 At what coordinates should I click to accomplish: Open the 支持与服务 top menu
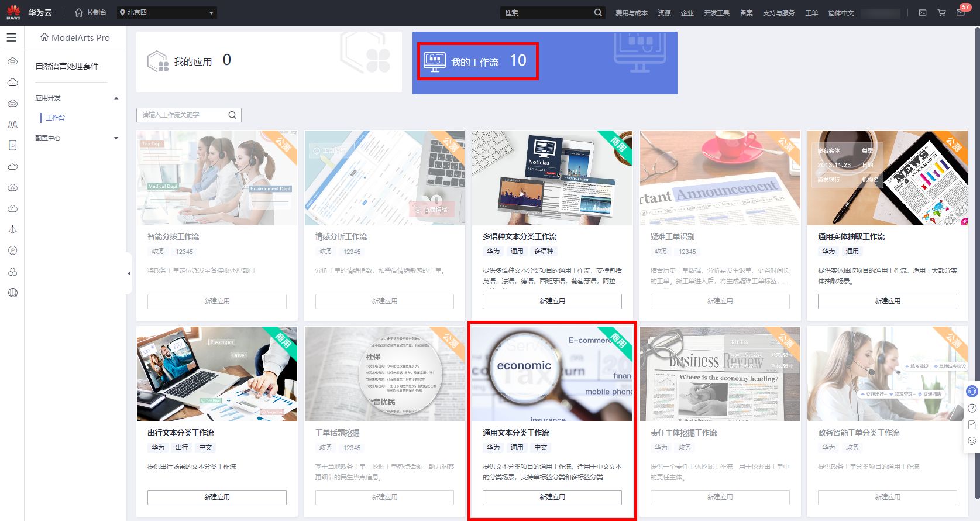click(x=778, y=12)
